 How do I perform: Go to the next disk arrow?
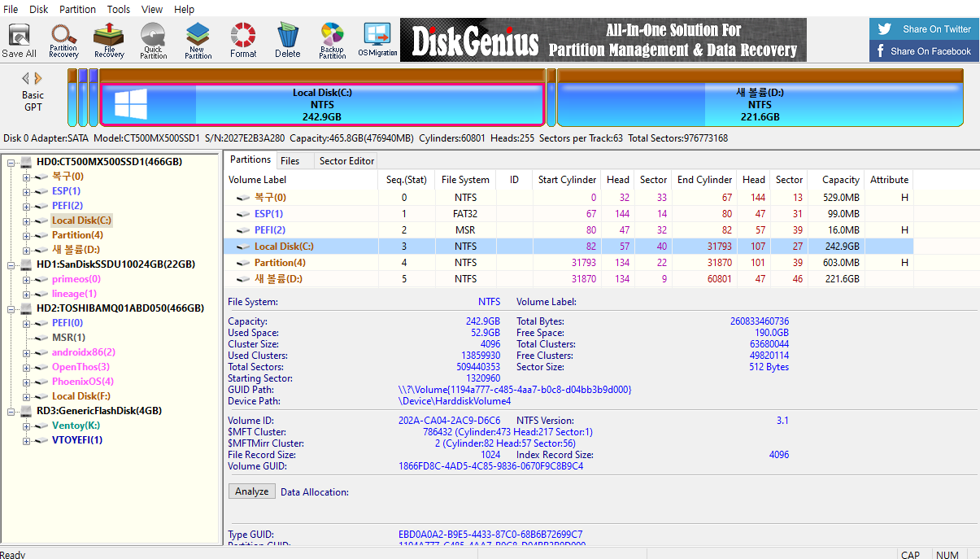point(38,79)
